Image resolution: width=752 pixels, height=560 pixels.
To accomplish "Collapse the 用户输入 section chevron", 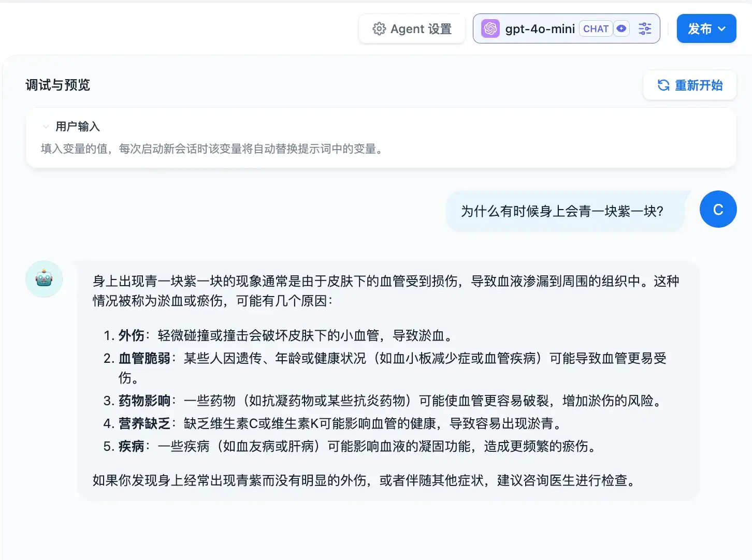I will pyautogui.click(x=46, y=126).
